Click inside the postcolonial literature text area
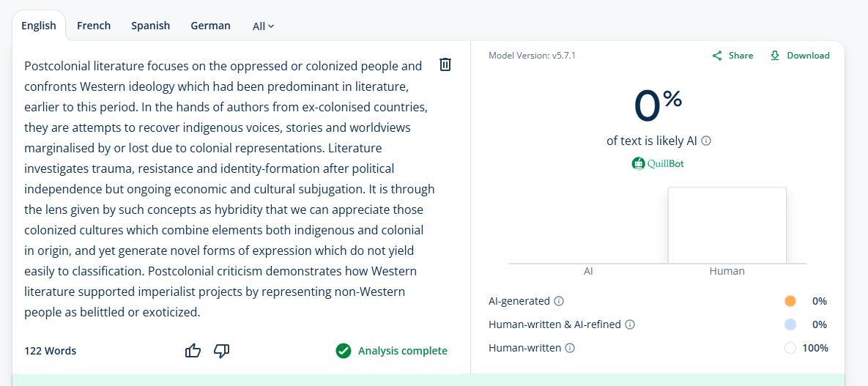 [x=227, y=189]
